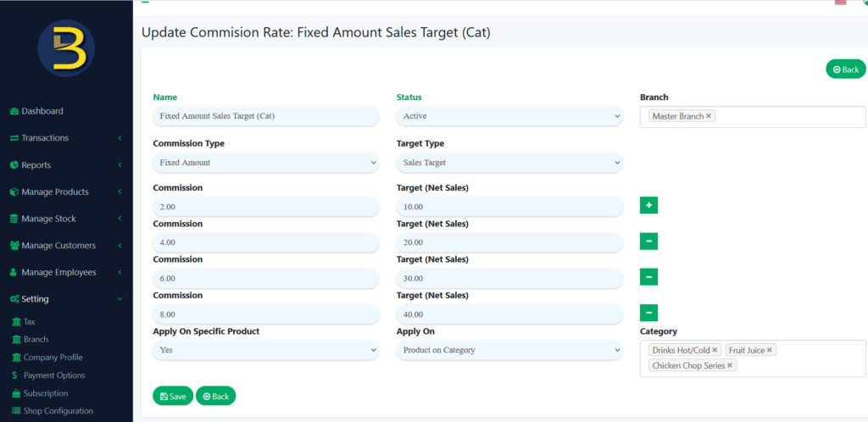Remove the Chicken Chop Series category tag

(729, 365)
